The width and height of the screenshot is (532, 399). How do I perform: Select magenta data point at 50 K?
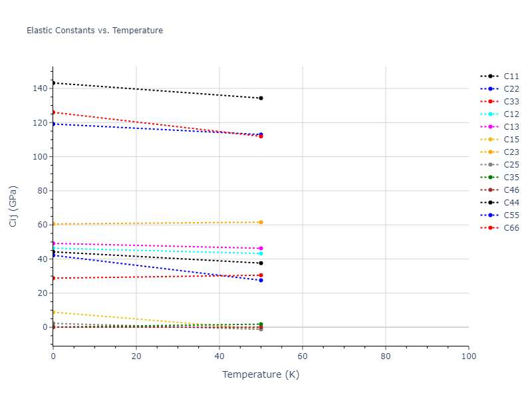pos(261,249)
